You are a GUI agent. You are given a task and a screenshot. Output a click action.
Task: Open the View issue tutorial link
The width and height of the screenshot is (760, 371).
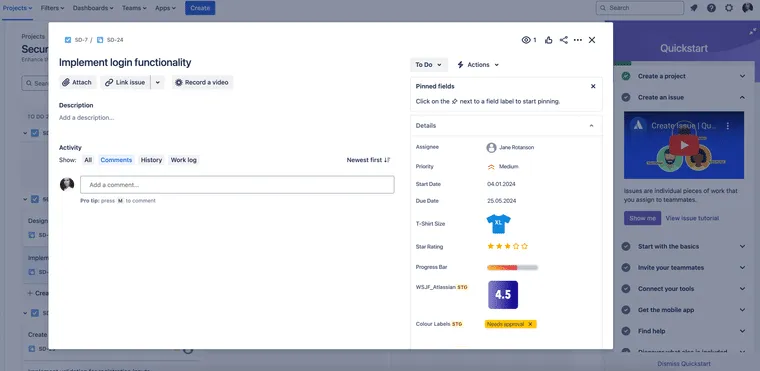(x=692, y=218)
